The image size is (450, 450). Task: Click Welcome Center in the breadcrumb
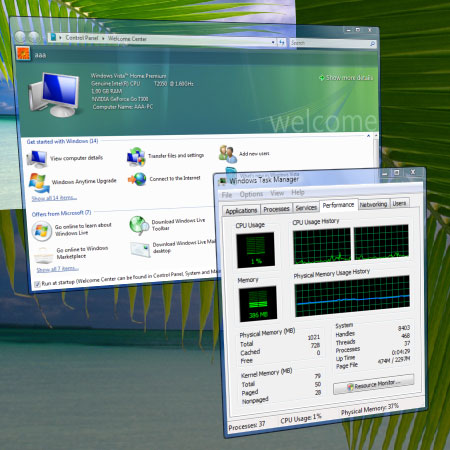127,39
